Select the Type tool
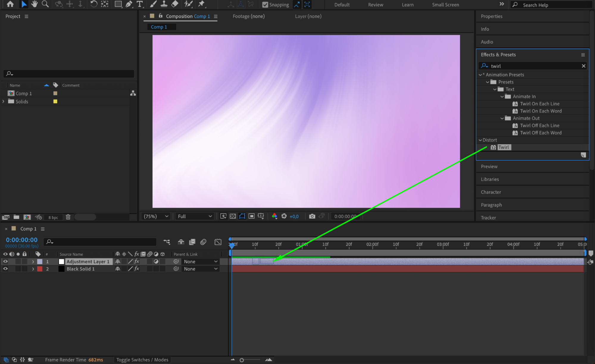The image size is (595, 364). pyautogui.click(x=139, y=4)
